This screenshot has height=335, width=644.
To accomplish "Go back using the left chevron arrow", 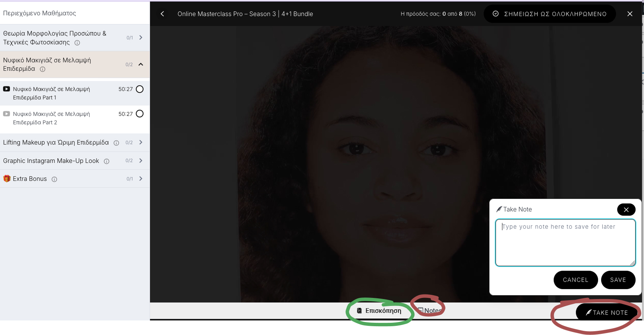I will point(162,14).
